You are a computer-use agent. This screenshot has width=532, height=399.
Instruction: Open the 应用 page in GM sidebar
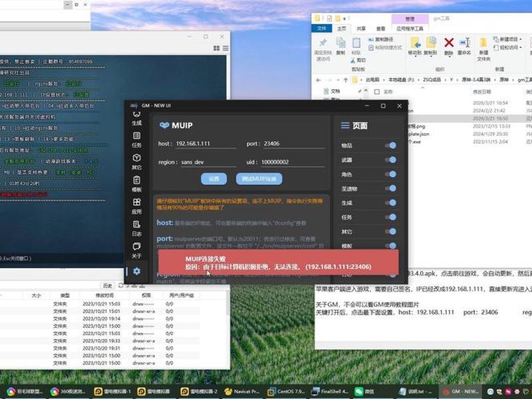tap(137, 206)
